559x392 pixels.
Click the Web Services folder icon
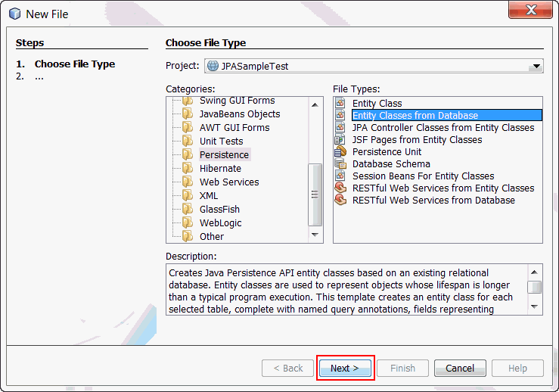click(188, 182)
